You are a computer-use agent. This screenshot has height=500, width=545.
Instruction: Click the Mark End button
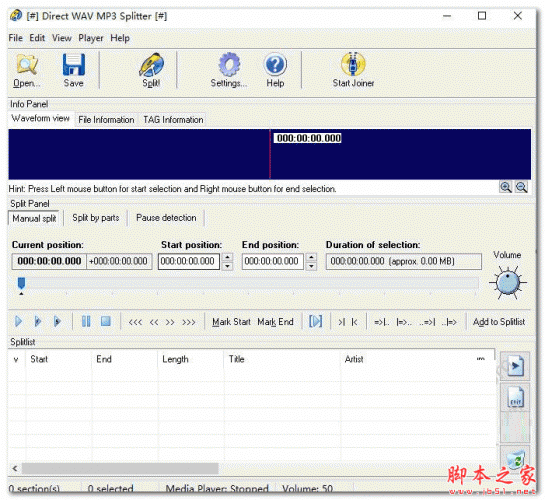coord(275,322)
